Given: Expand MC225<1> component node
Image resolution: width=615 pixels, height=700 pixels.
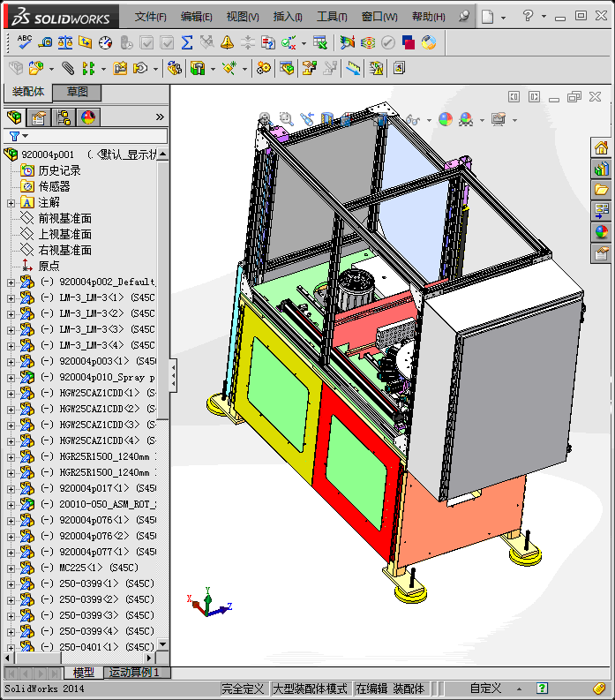Looking at the screenshot, I should 11,568.
